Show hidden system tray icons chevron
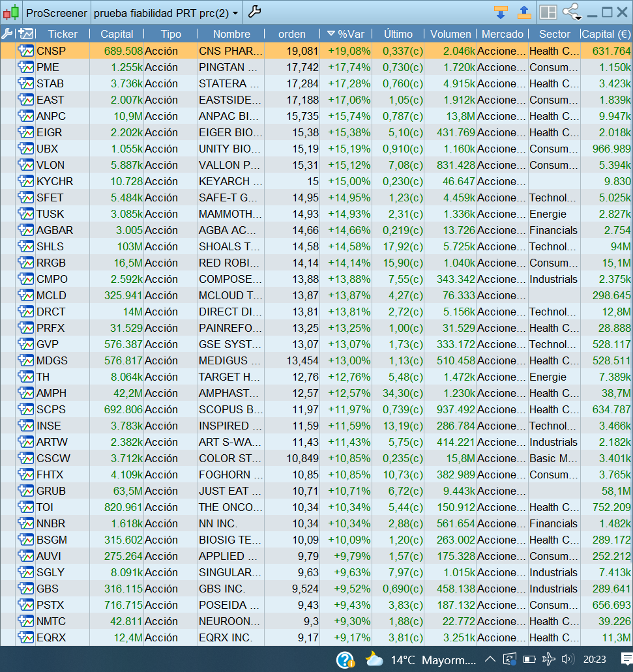The height and width of the screenshot is (672, 633). coord(490,660)
